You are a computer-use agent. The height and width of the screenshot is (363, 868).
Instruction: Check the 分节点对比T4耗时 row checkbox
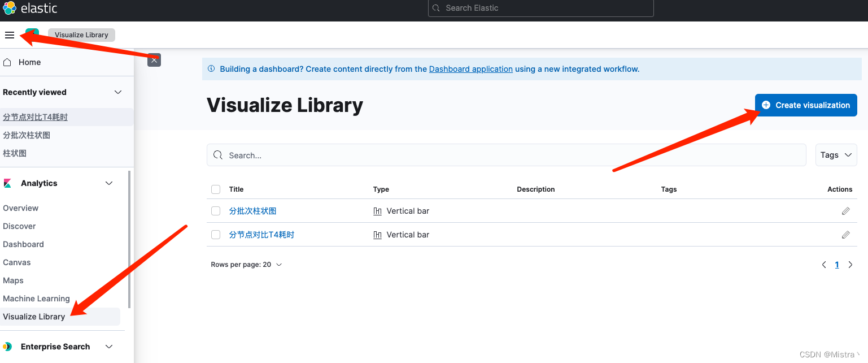pyautogui.click(x=216, y=235)
